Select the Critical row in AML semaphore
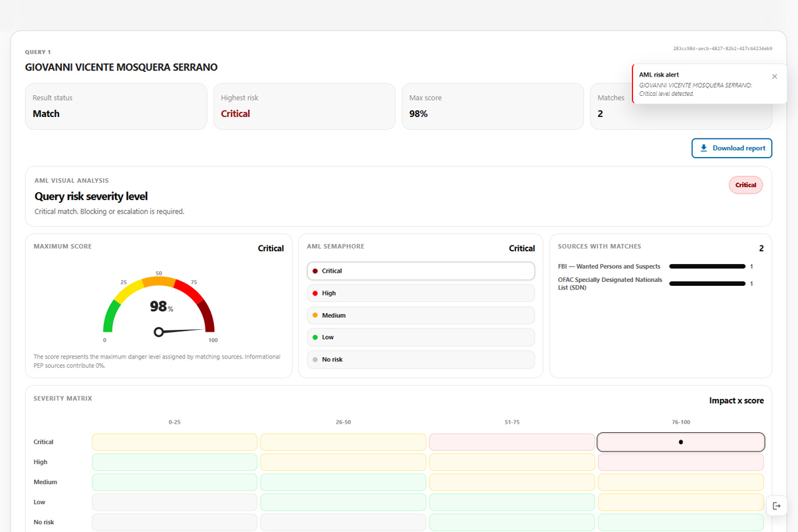Viewport: 798px width, 532px height. 421,271
